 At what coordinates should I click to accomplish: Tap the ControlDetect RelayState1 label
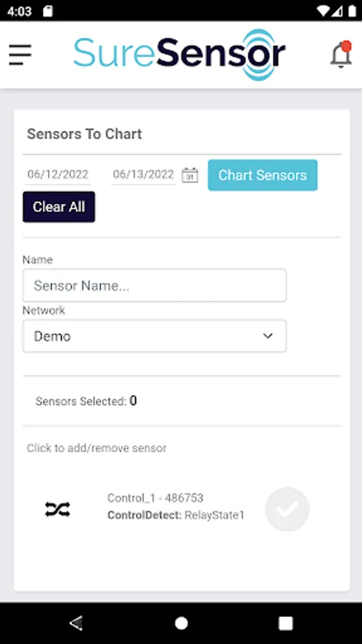pyautogui.click(x=176, y=515)
